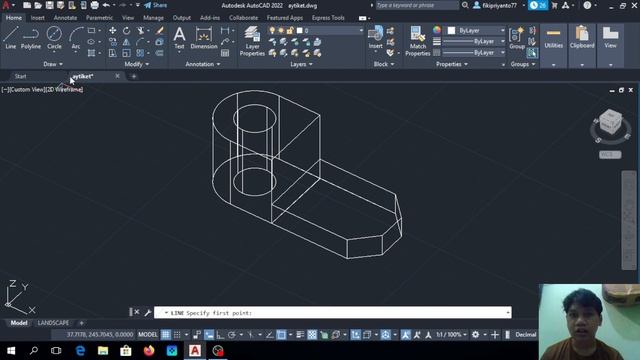This screenshot has width=640, height=360.
Task: Expand the Layers panel
Action: coord(301,64)
